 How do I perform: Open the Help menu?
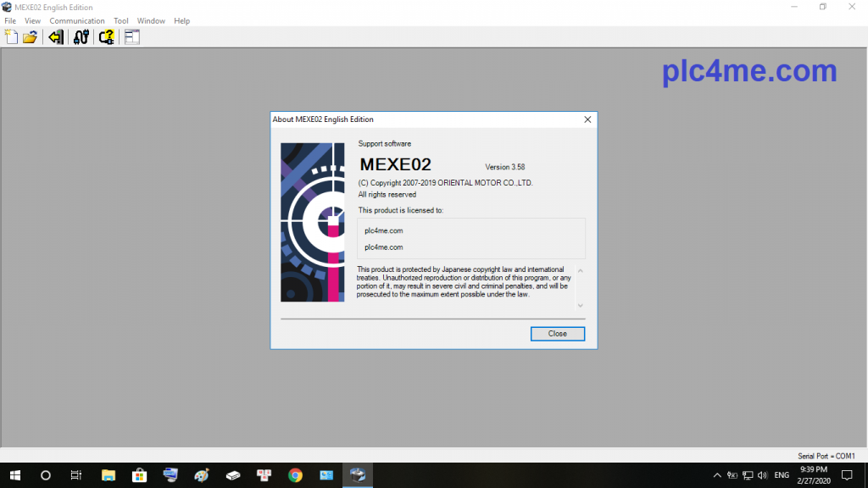tap(182, 20)
